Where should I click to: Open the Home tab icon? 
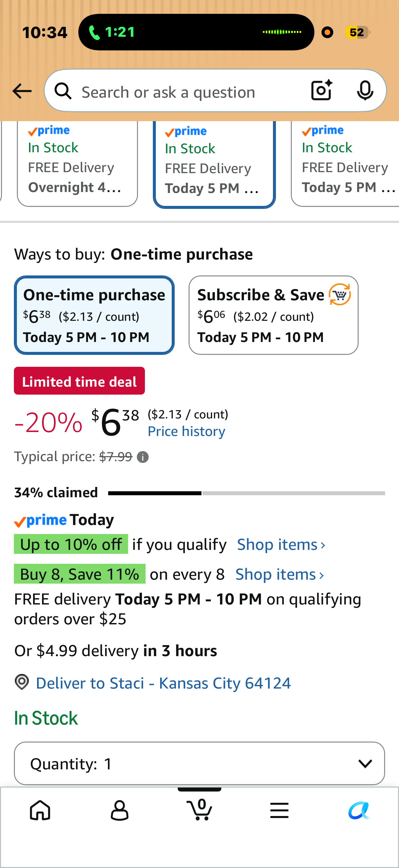coord(40,810)
